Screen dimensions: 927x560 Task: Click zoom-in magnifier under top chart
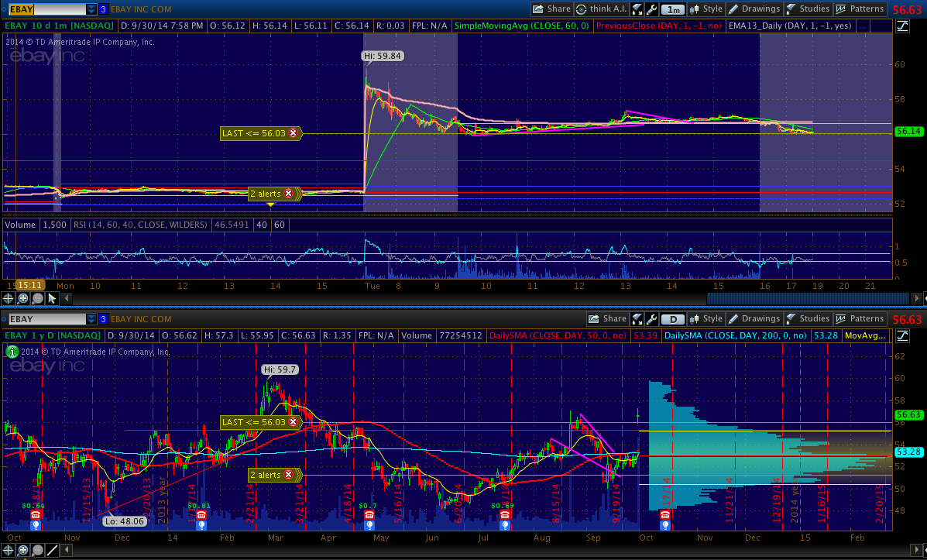point(23,298)
